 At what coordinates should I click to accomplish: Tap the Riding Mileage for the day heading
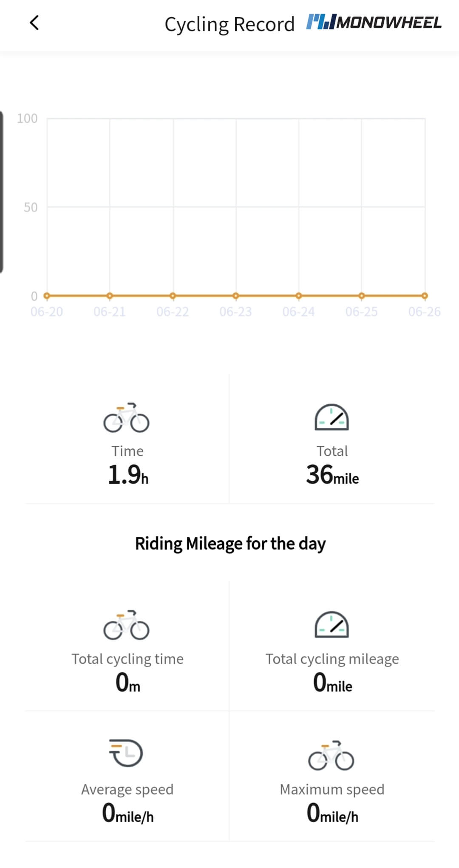tap(230, 544)
